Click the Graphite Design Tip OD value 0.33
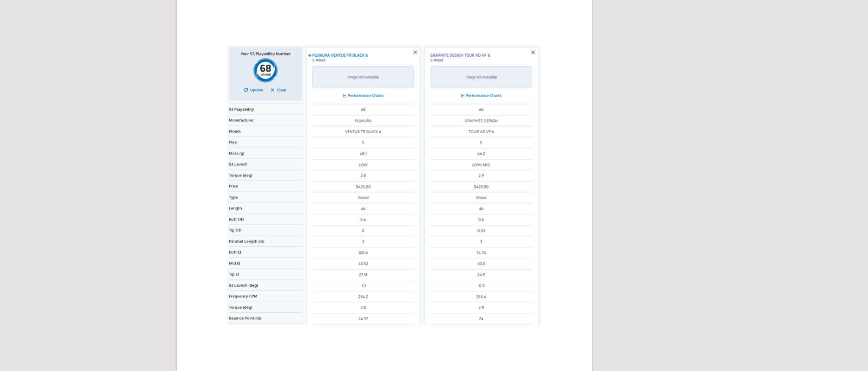Screen dimensions: 868x371 (481, 231)
